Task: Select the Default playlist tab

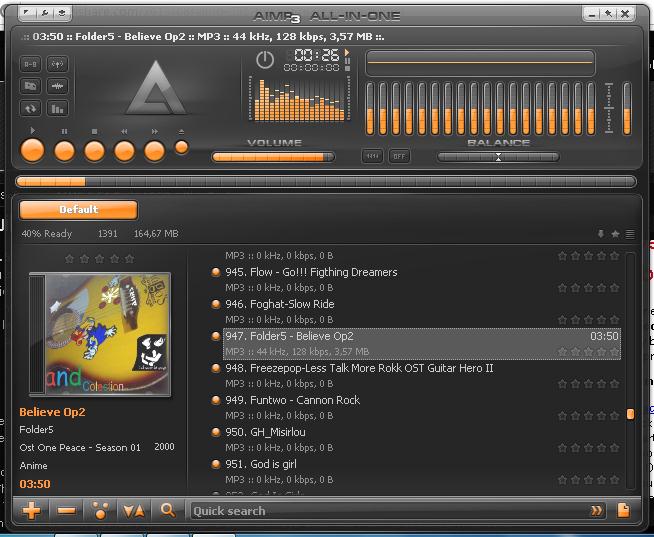Action: point(78,210)
